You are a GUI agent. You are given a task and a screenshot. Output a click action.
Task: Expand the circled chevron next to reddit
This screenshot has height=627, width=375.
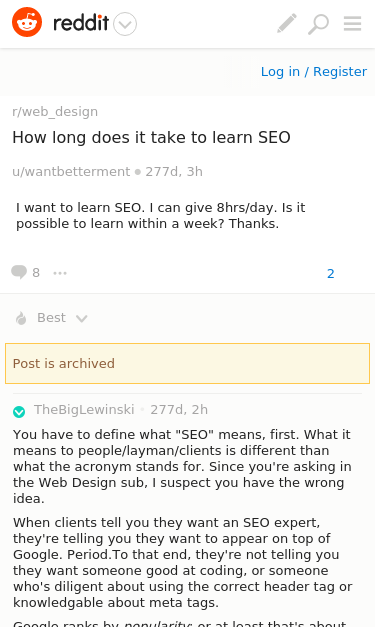(125, 24)
